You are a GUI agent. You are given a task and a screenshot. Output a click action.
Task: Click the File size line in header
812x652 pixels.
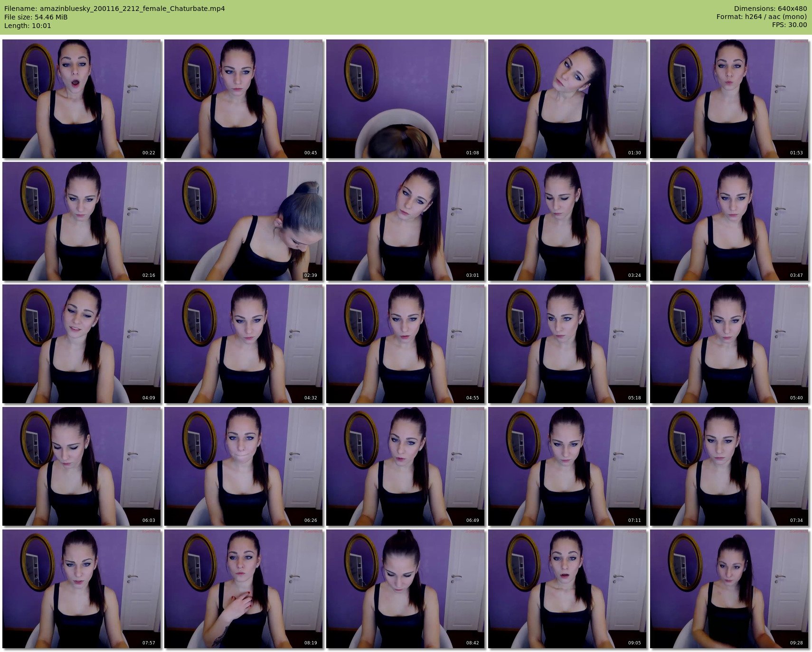coord(36,17)
